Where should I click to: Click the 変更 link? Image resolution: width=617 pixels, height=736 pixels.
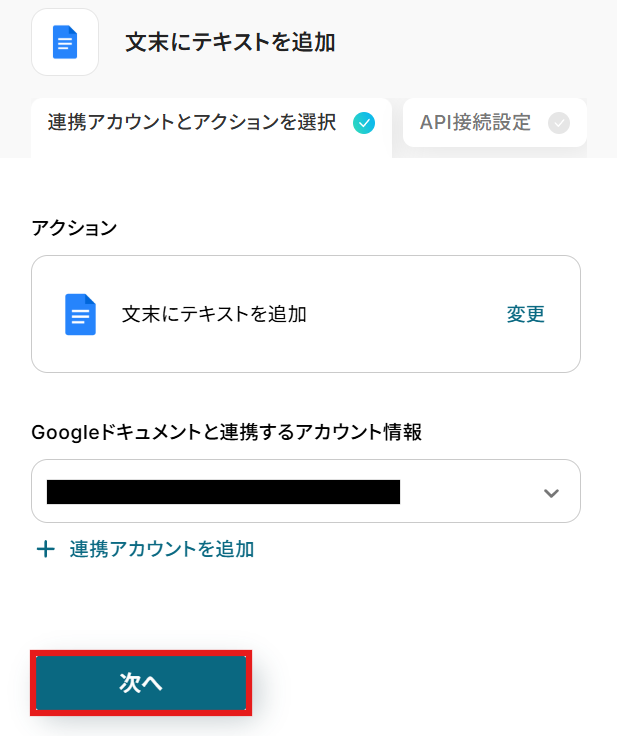[x=525, y=314]
